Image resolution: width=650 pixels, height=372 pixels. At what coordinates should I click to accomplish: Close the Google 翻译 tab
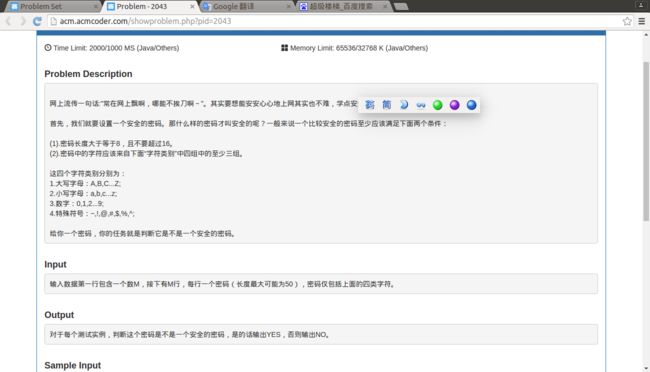289,7
